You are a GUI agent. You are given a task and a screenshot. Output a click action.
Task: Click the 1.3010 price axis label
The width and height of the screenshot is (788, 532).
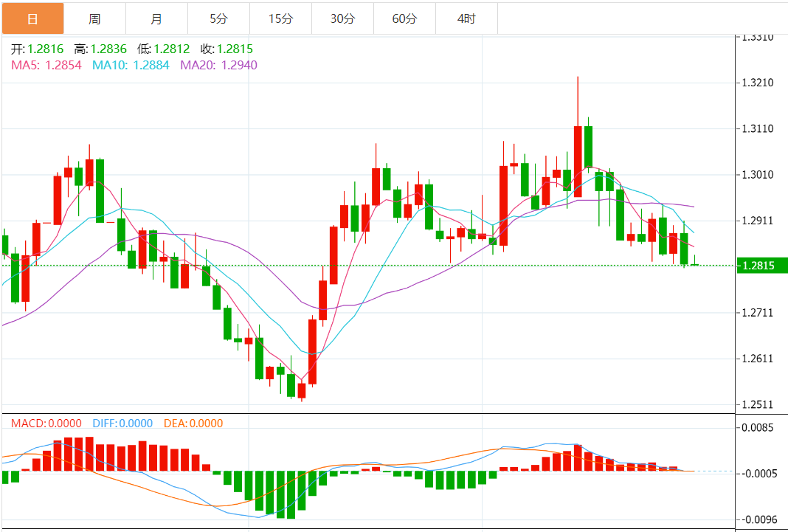pos(757,175)
